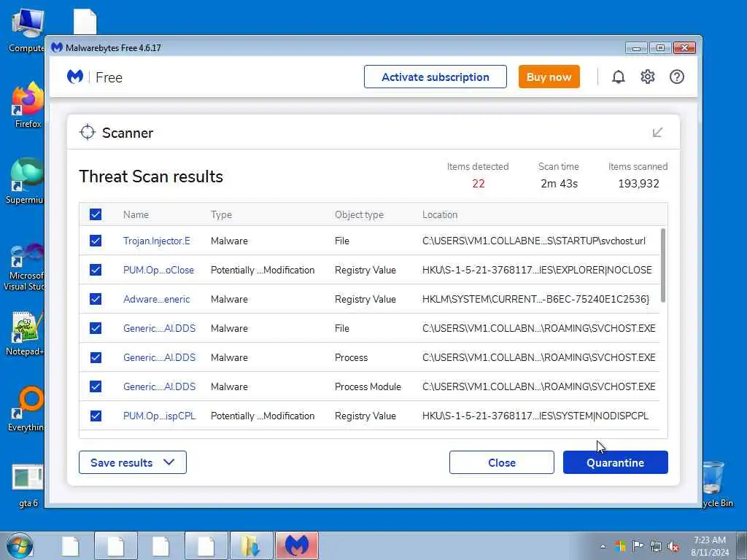The width and height of the screenshot is (747, 560).
Task: Click the Items detected count 22
Action: pos(479,183)
